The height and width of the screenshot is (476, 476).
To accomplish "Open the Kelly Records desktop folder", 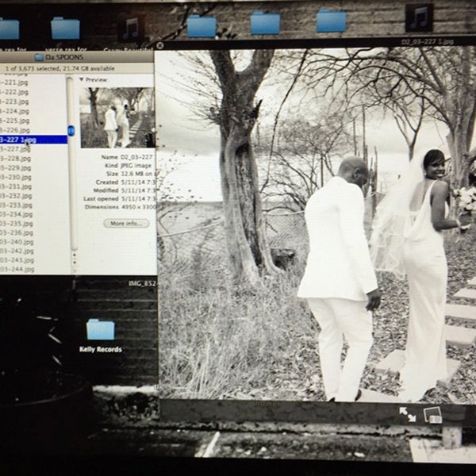I will tap(100, 330).
